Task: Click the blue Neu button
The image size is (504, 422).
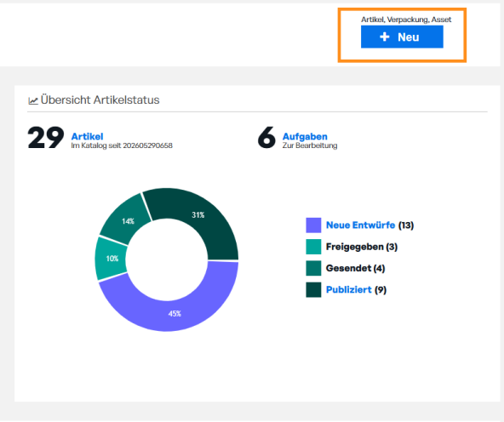Action: (x=402, y=37)
